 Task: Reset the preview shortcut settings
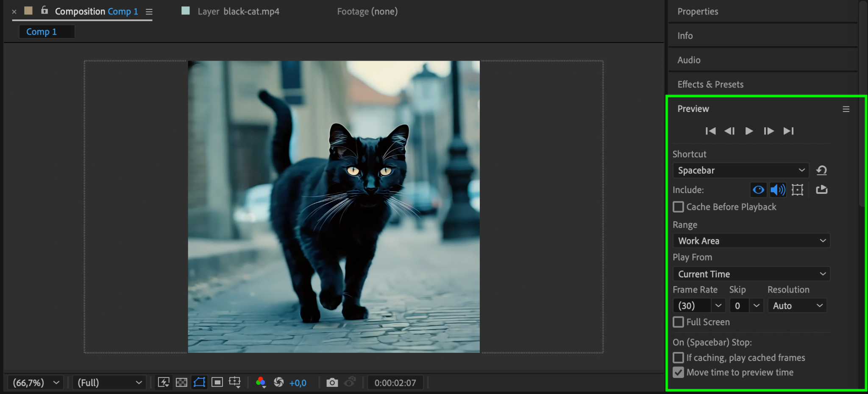pyautogui.click(x=821, y=170)
